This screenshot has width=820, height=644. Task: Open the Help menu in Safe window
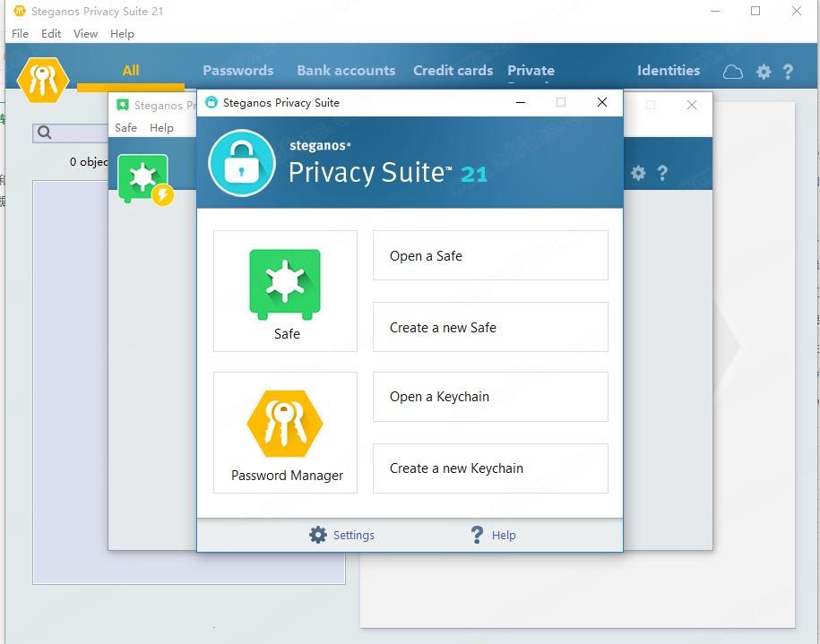click(161, 128)
